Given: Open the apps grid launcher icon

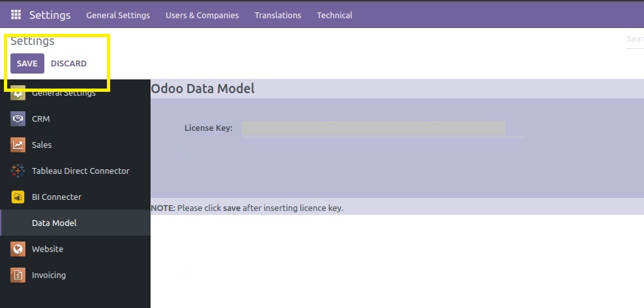Looking at the screenshot, I should (x=16, y=15).
